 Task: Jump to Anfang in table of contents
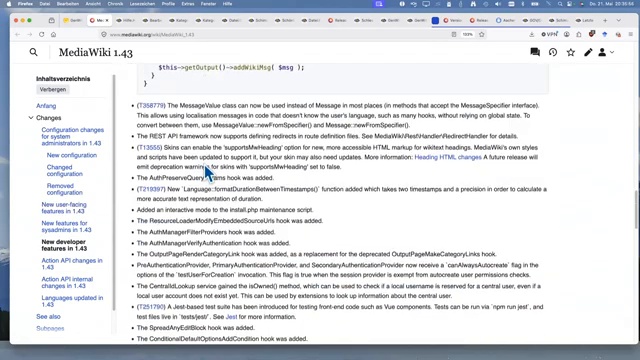tap(46, 106)
